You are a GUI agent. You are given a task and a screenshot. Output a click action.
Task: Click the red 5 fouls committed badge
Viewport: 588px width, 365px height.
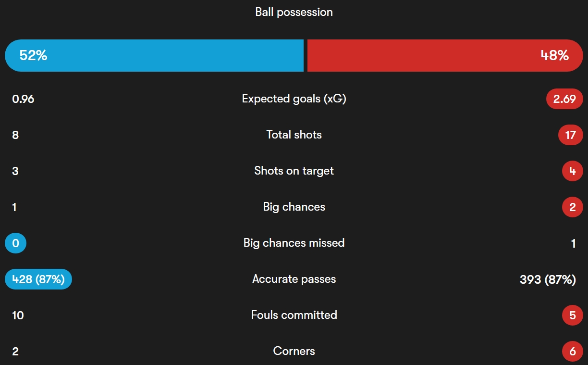573,315
